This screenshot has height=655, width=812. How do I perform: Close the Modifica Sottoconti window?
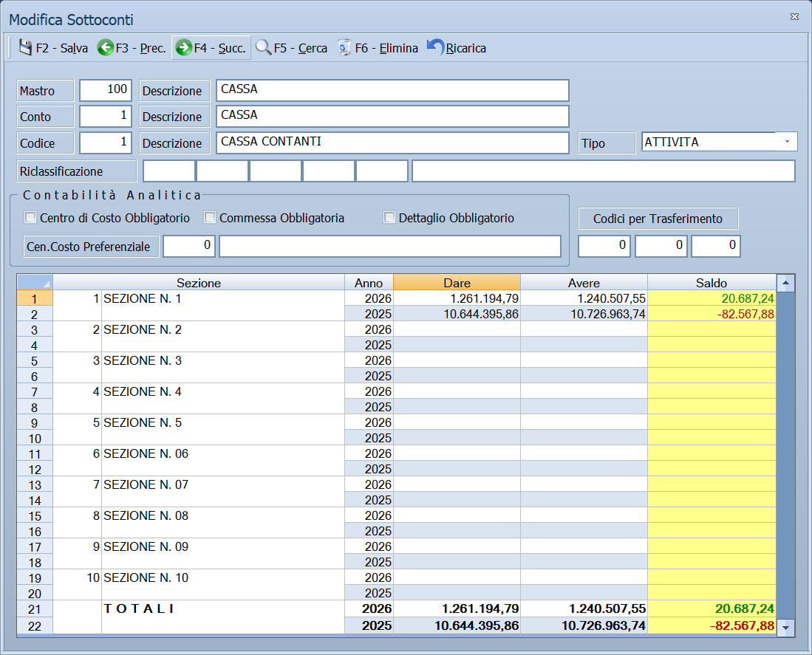tap(794, 16)
